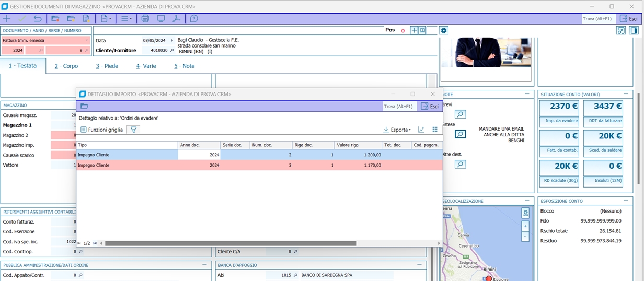Click Esci in the Dettaglio Importo dialog
This screenshot has width=644, height=281.
[430, 106]
